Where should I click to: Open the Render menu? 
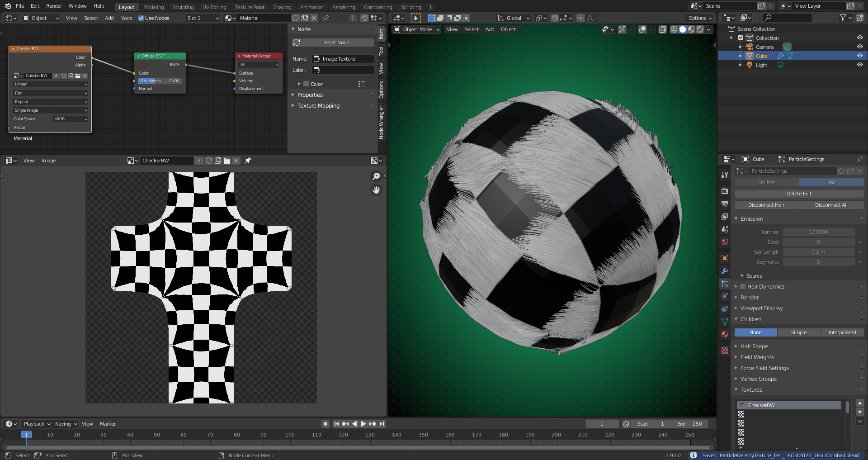click(x=54, y=6)
